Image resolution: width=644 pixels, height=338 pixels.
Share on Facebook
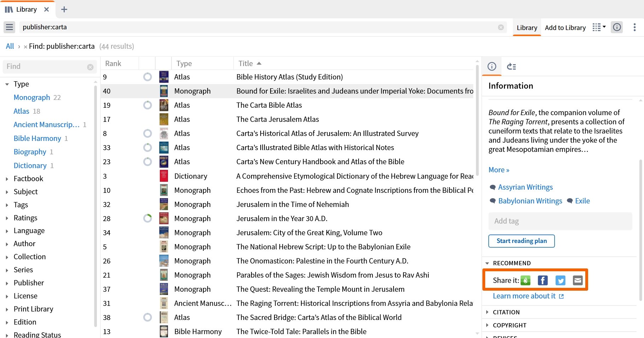click(543, 280)
